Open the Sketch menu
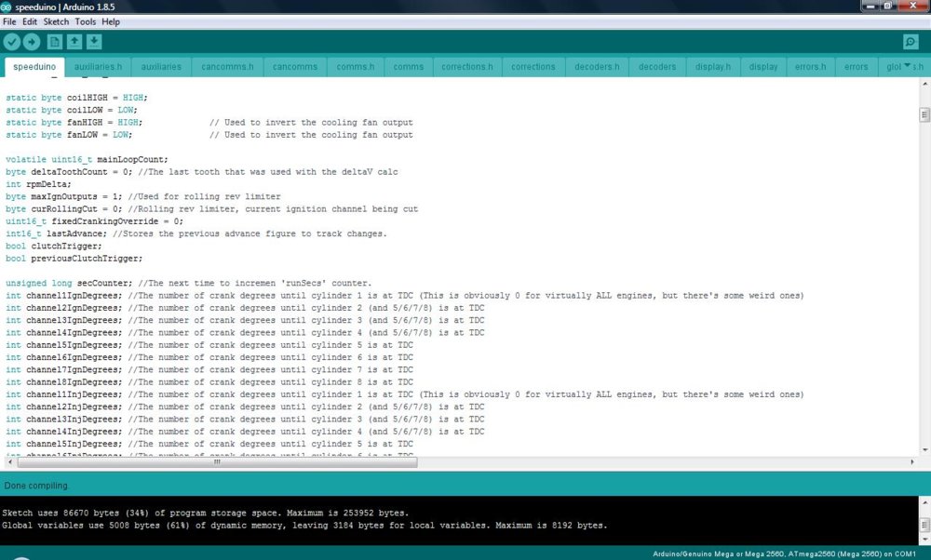 click(56, 21)
